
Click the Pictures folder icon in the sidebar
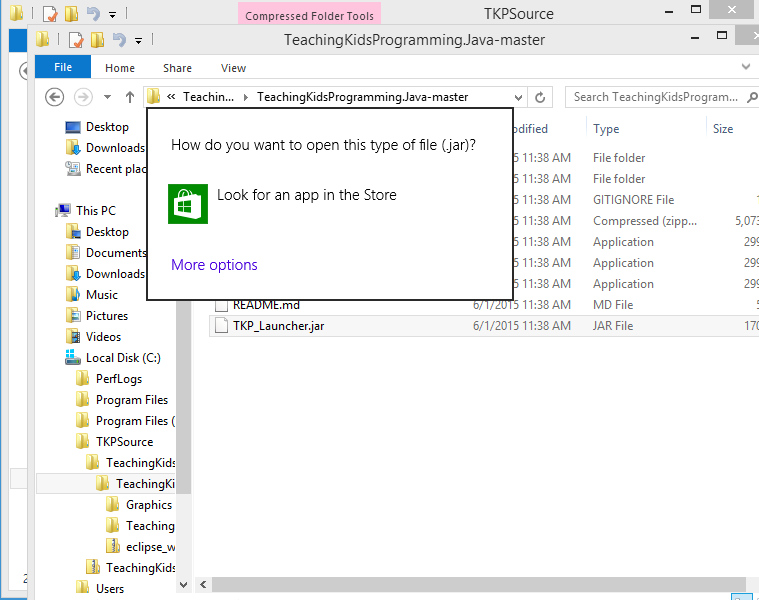pyautogui.click(x=72, y=316)
